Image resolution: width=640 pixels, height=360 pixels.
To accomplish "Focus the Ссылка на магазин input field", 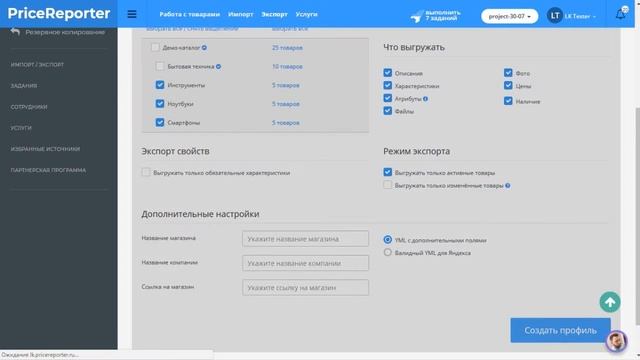I will (305, 288).
